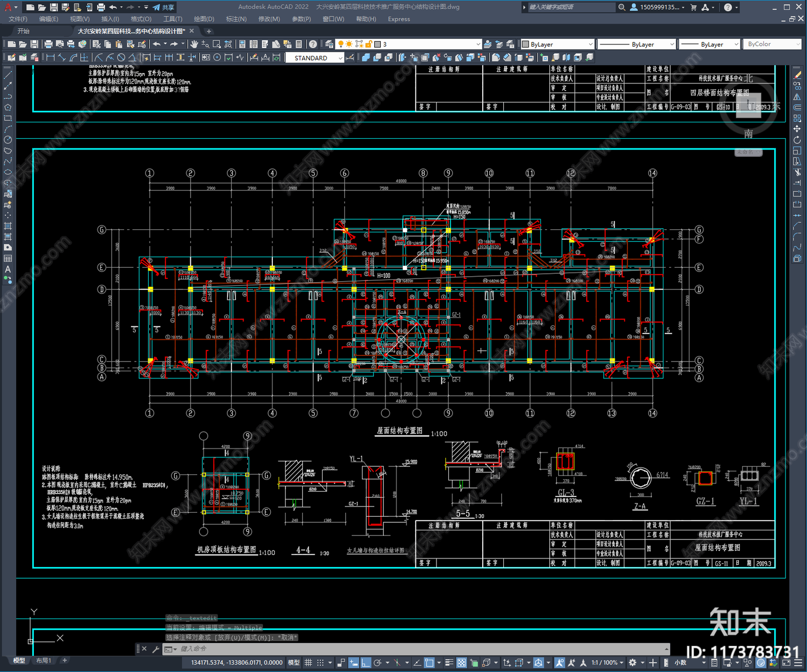Open the 文件(F) menu
The height and width of the screenshot is (672, 807).
18,19
